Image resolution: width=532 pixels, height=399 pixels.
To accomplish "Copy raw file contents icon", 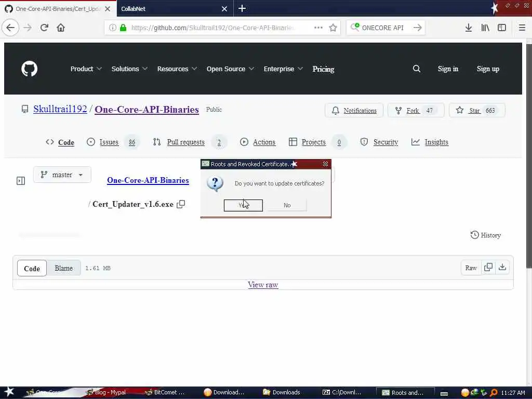I will (x=488, y=268).
